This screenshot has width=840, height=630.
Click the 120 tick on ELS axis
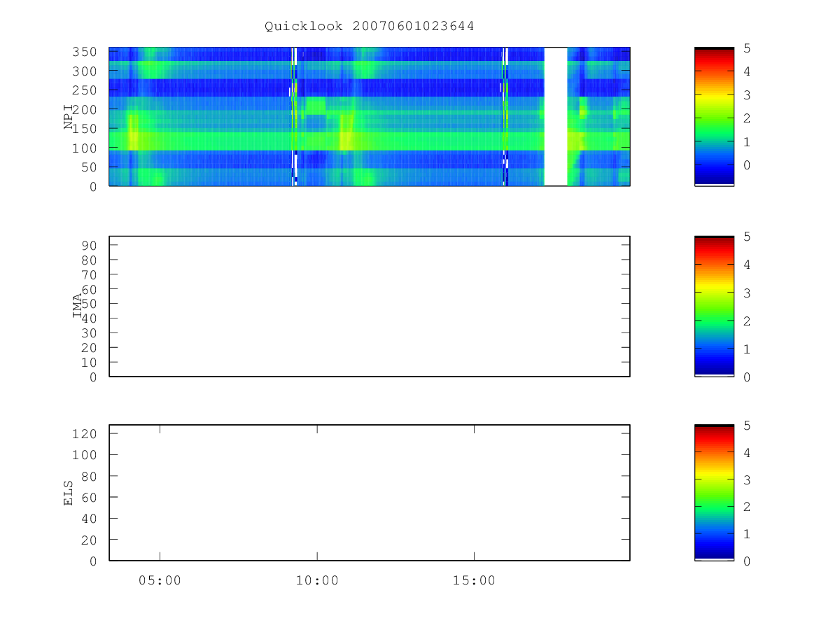(x=85, y=433)
